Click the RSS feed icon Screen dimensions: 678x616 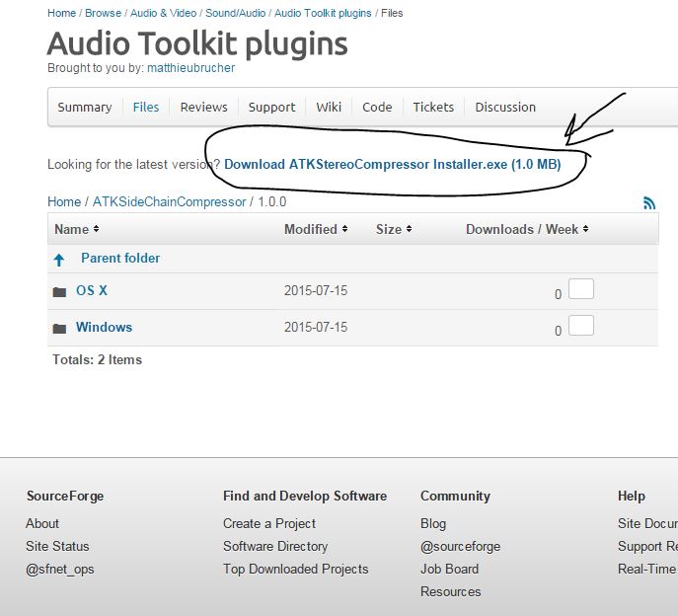pyautogui.click(x=649, y=202)
